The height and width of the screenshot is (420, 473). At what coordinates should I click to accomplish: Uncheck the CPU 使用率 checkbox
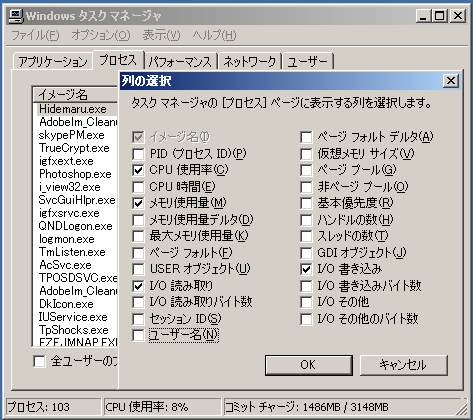[x=138, y=170]
